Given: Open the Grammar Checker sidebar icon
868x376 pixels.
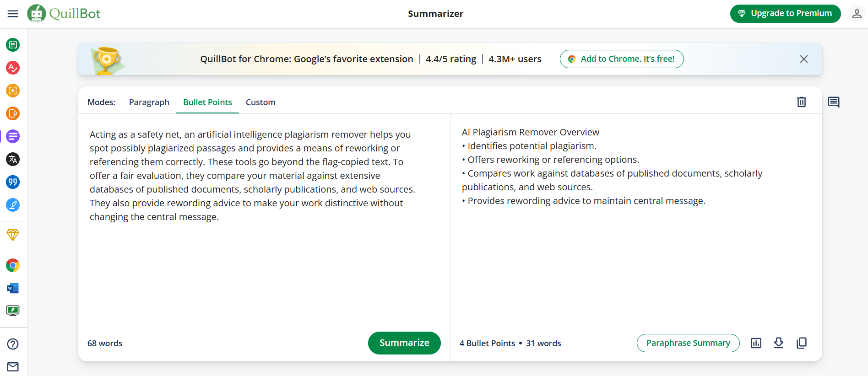Looking at the screenshot, I should pos(13,68).
